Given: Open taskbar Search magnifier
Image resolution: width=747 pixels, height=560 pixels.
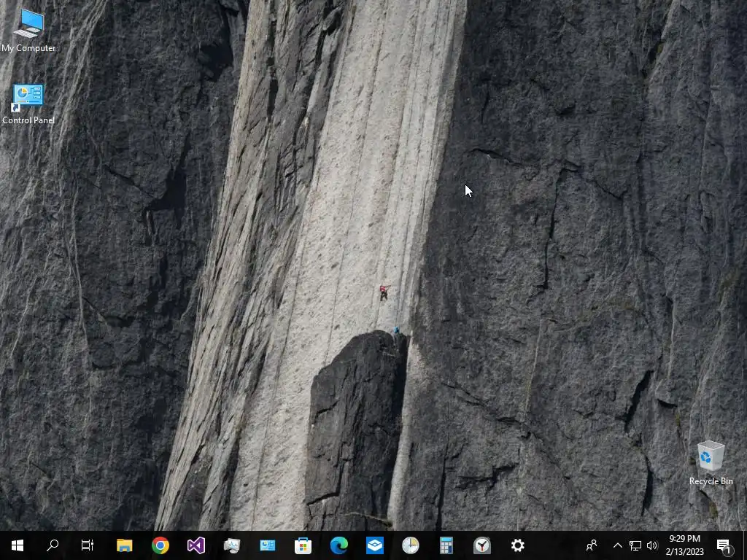Looking at the screenshot, I should pos(53,545).
